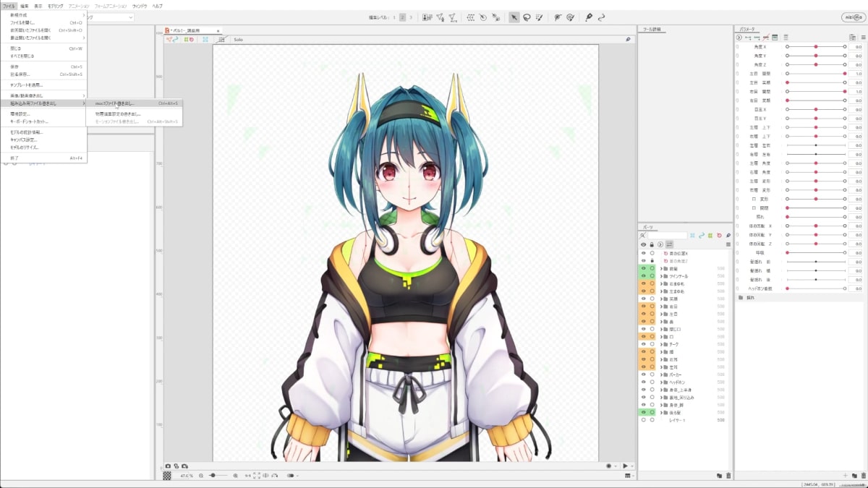Run the automatic mesh generator icon
This screenshot has height=488, width=868.
tap(453, 17)
